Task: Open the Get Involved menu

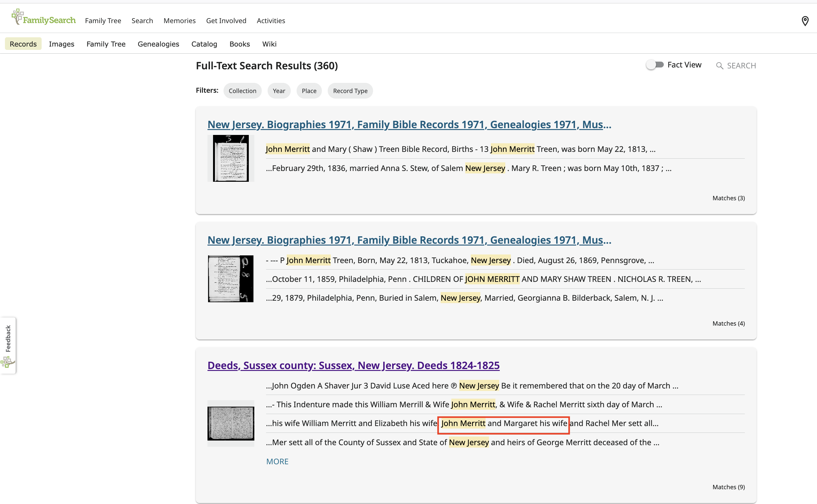Action: (x=226, y=21)
